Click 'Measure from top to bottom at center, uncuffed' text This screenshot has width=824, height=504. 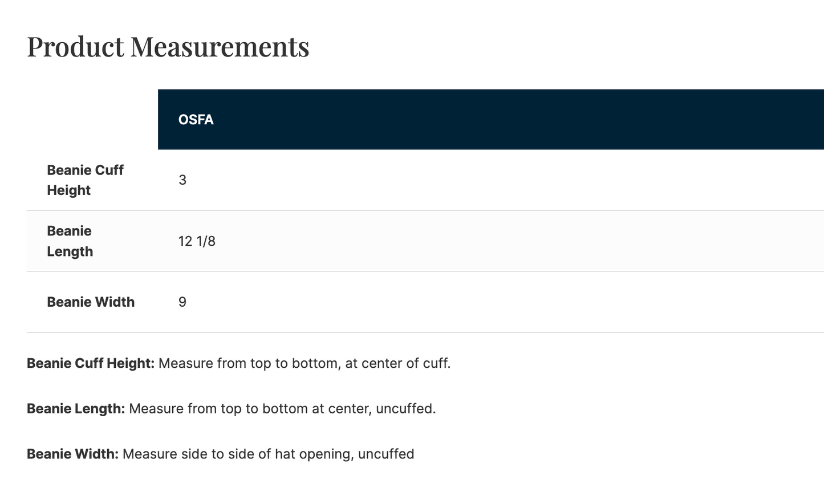(x=282, y=409)
